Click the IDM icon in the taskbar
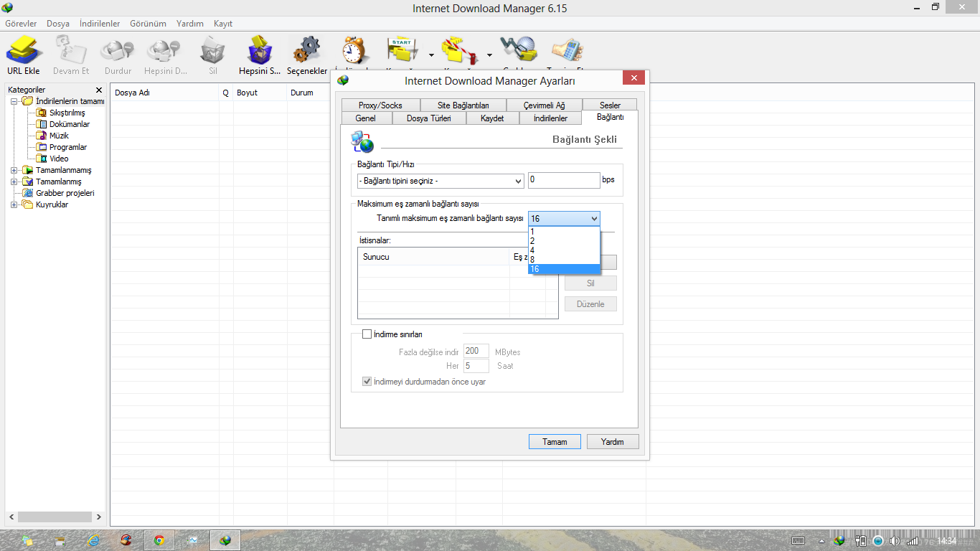The image size is (980, 551). point(225,540)
